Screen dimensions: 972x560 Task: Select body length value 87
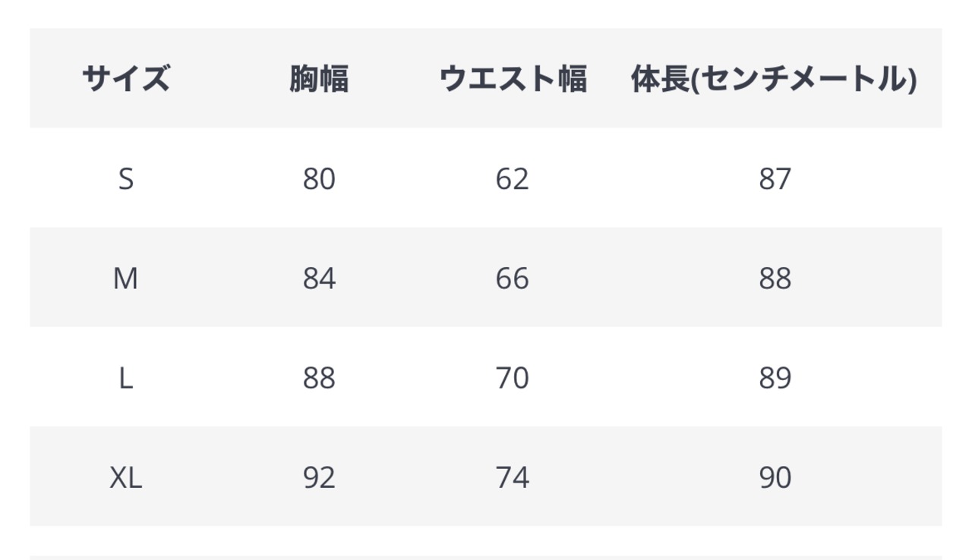coord(775,180)
